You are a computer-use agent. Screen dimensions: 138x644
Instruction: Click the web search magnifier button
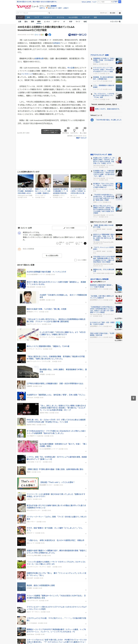(x=120, y=2)
